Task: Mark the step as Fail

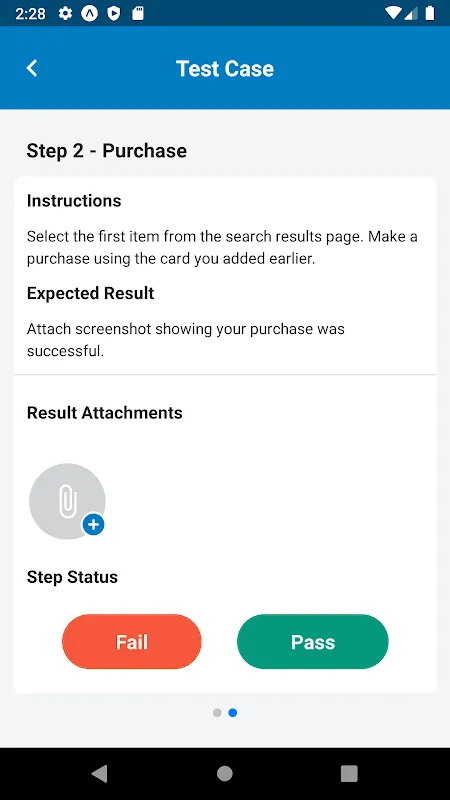Action: (x=132, y=641)
